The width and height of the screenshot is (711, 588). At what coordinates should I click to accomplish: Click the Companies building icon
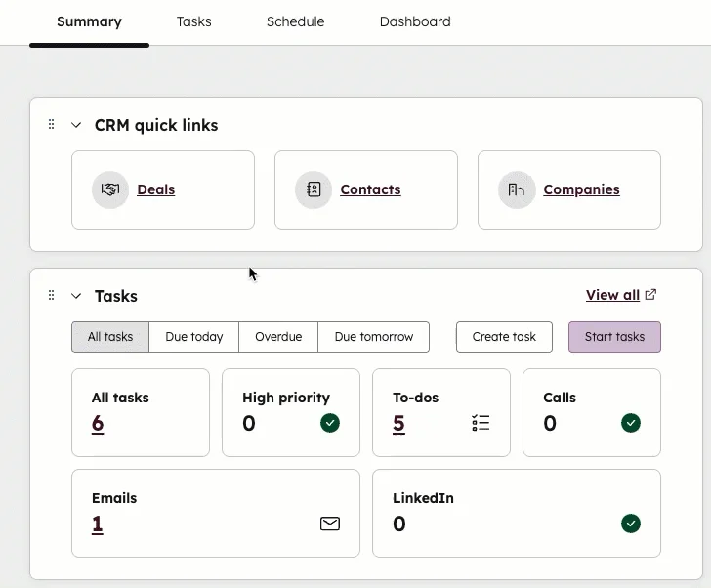click(x=517, y=189)
